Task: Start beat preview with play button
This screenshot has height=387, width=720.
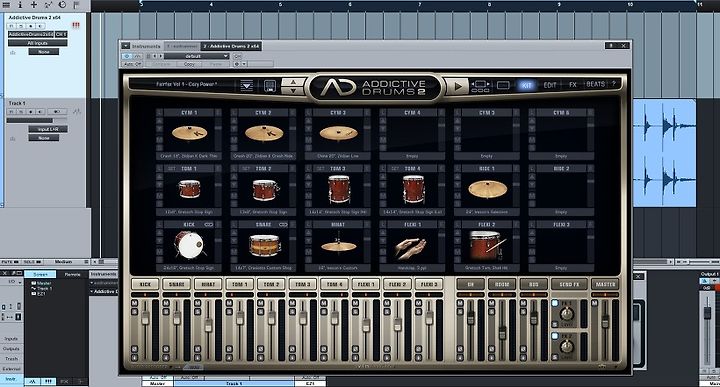Action: coord(457,86)
